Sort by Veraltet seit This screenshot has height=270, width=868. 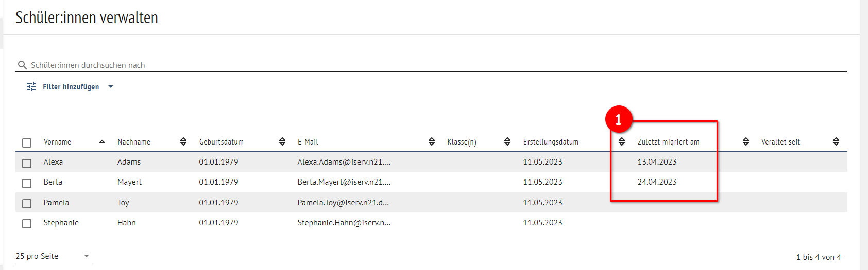pos(836,142)
